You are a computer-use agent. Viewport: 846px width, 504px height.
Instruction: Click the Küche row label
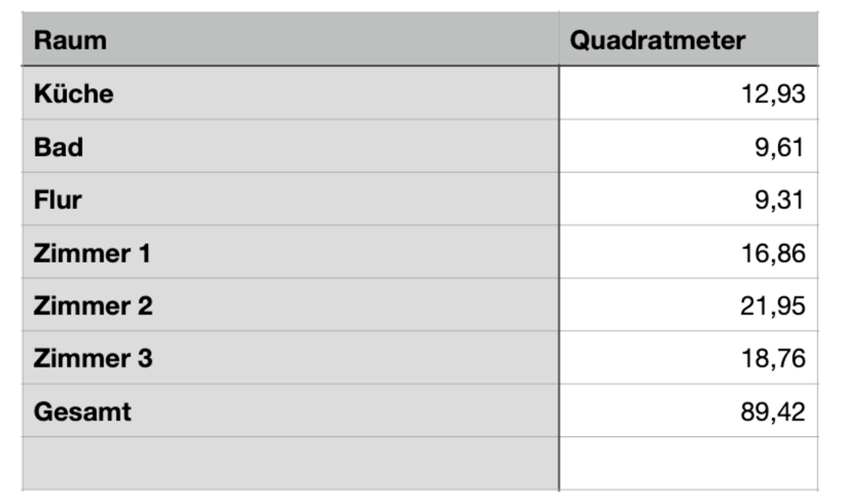74,93
